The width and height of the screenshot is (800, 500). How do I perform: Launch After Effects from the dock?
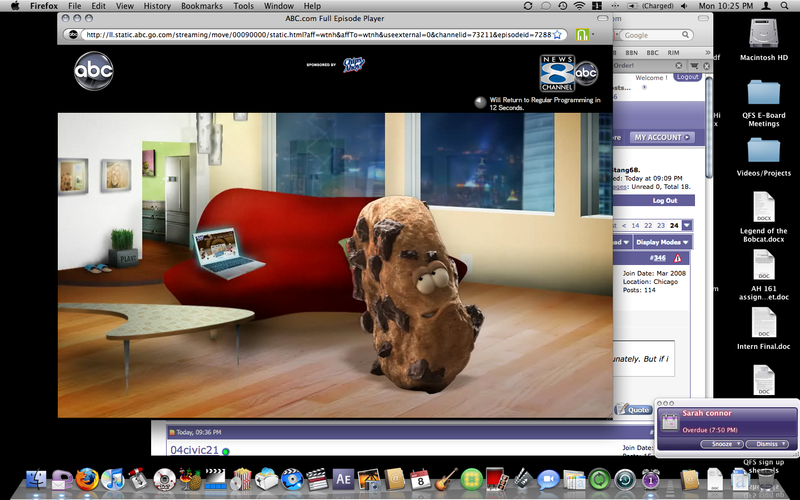point(343,480)
